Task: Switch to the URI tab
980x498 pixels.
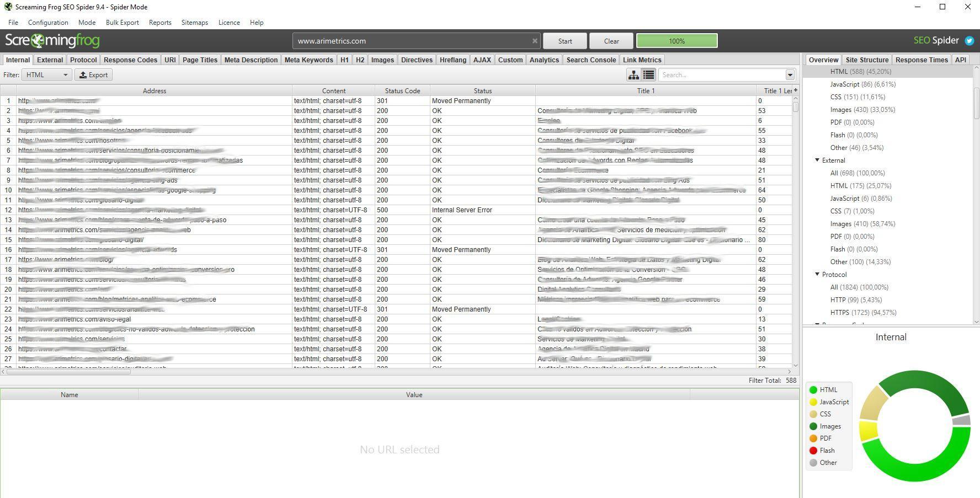Action: 170,60
